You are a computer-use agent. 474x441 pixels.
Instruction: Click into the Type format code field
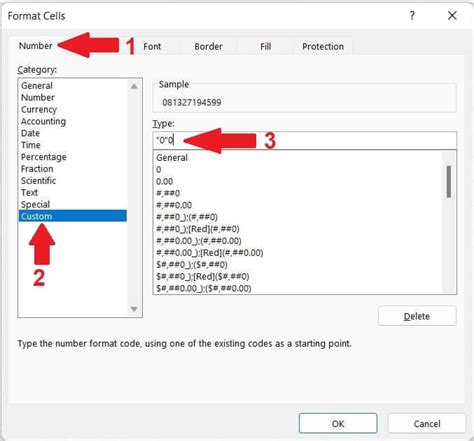click(x=305, y=140)
